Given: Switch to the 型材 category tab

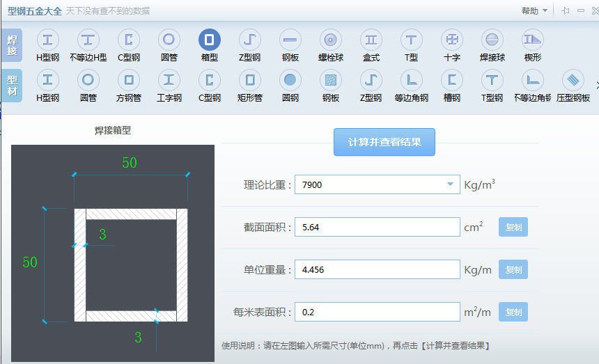Looking at the screenshot, I should pyautogui.click(x=12, y=86).
